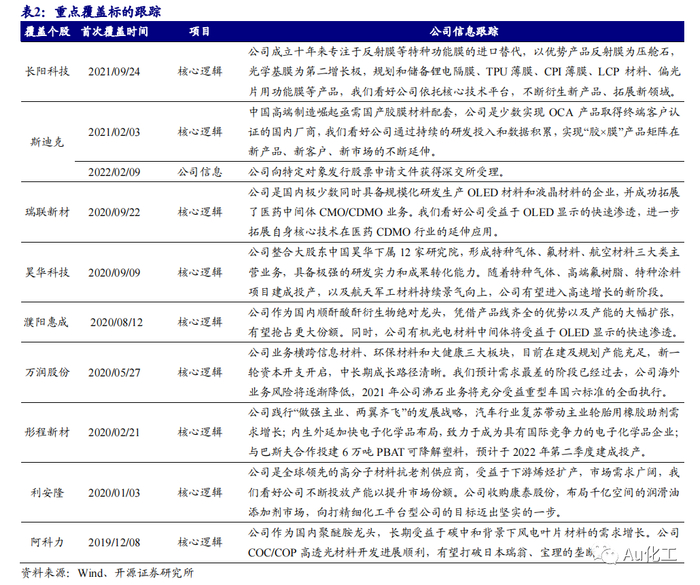Viewport: 700px width, 585px height.
Task: Click 核心逻辑 in the 彤程新材 row
Action: 200,432
